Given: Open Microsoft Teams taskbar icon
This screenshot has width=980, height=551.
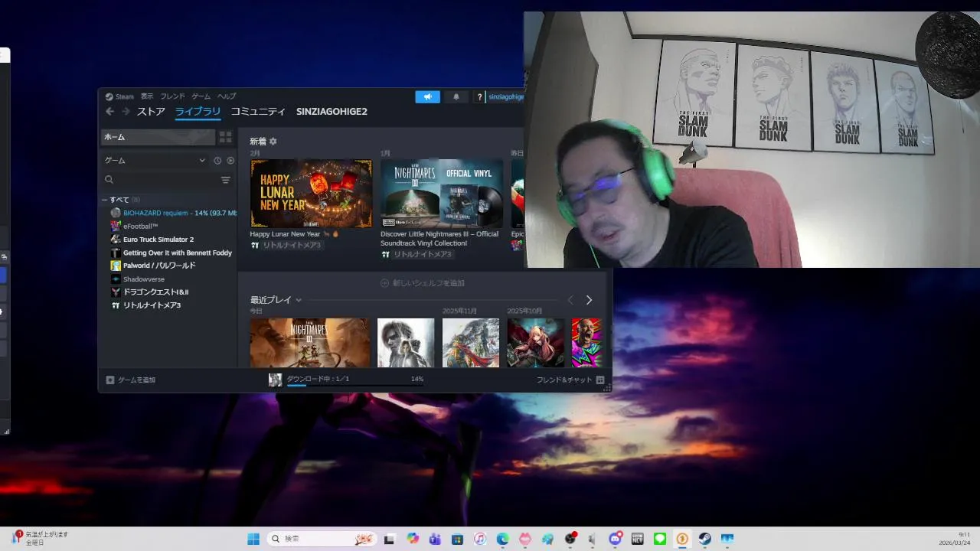Looking at the screenshot, I should 435,539.
